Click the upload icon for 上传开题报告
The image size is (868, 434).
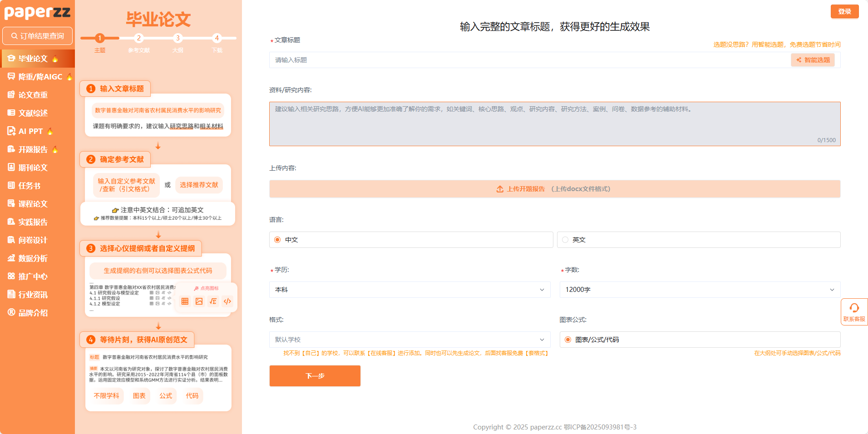tap(500, 189)
